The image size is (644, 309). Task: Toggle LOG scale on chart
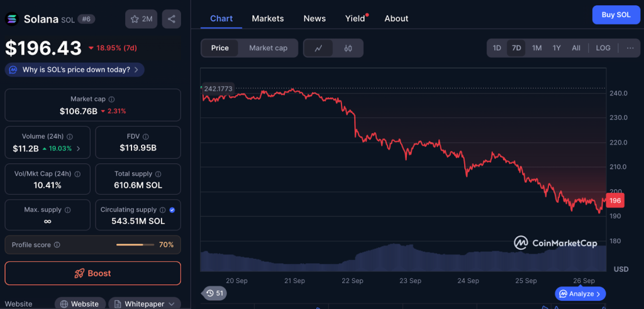[603, 48]
